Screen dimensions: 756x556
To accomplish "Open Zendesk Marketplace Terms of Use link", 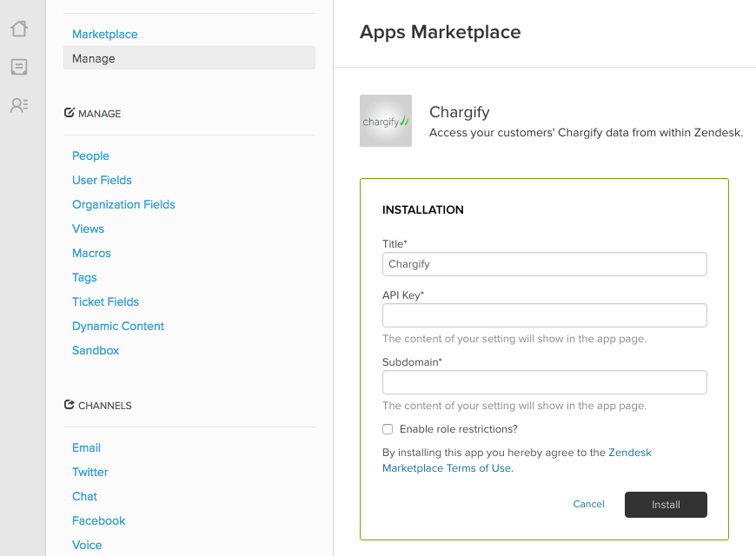I will pos(516,460).
